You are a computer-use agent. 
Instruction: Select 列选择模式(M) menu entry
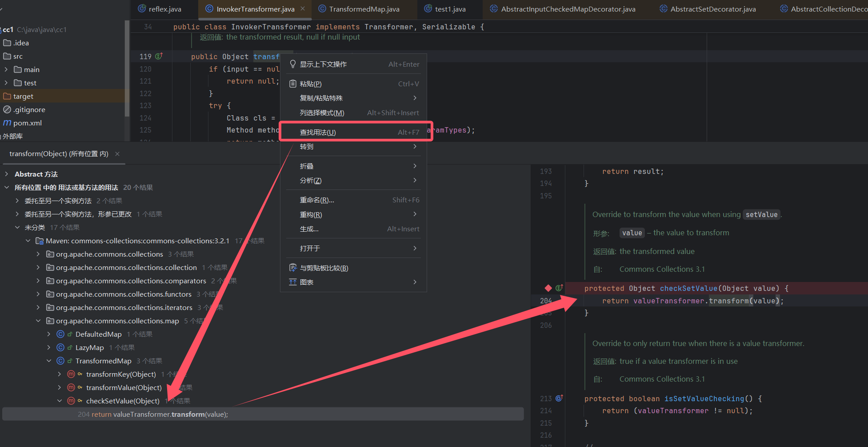pos(354,113)
